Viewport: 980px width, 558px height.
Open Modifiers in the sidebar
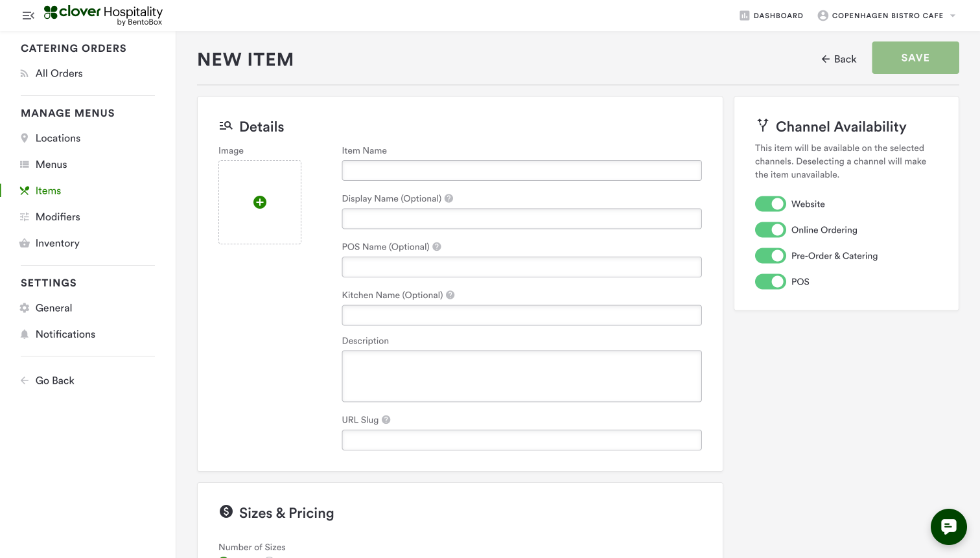(58, 217)
